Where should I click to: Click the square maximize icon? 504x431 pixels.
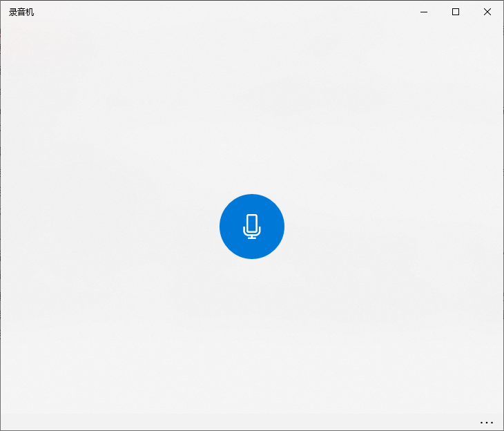point(456,12)
